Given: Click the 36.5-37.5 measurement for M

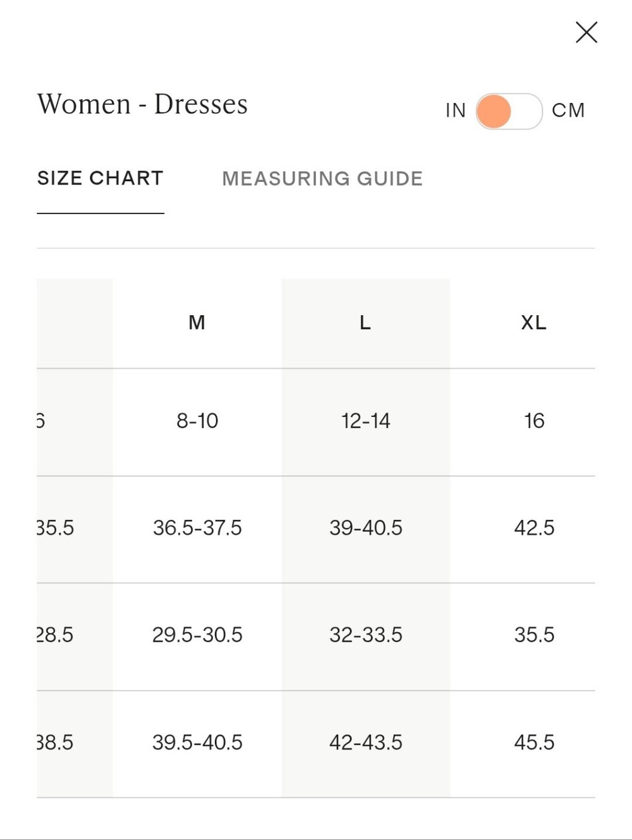Looking at the screenshot, I should click(x=197, y=528).
